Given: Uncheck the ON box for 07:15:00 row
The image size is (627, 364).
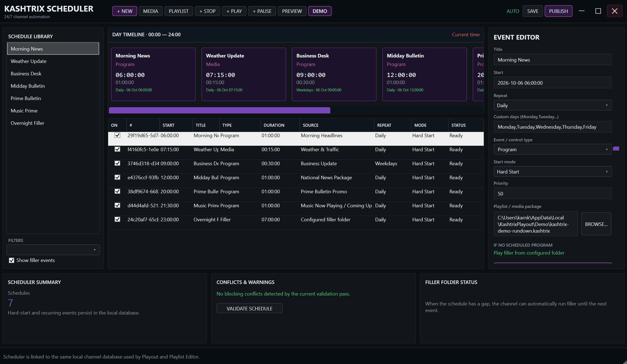Looking at the screenshot, I should 117,149.
